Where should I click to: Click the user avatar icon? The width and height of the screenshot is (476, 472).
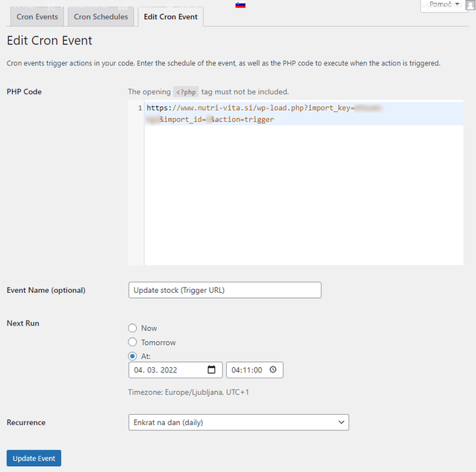(471, 5)
